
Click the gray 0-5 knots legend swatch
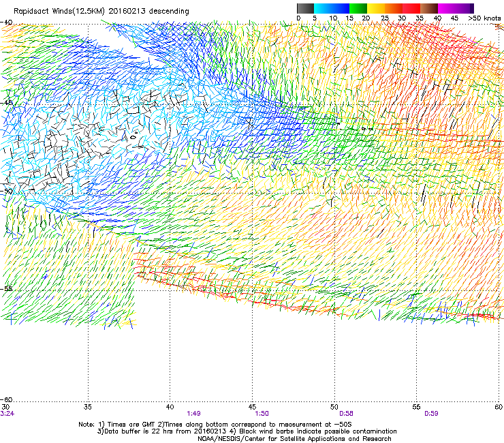[x=305, y=8]
